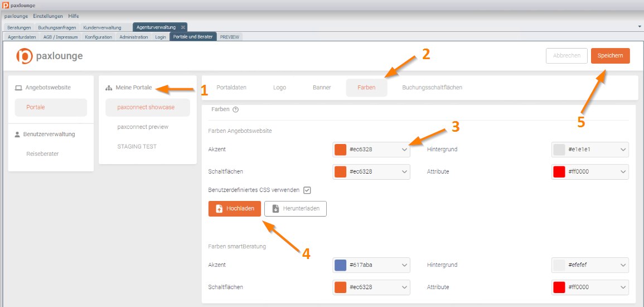Screen dimensions: 644x307
Task: Select the Konfiguration sub-tab
Action: [99, 37]
